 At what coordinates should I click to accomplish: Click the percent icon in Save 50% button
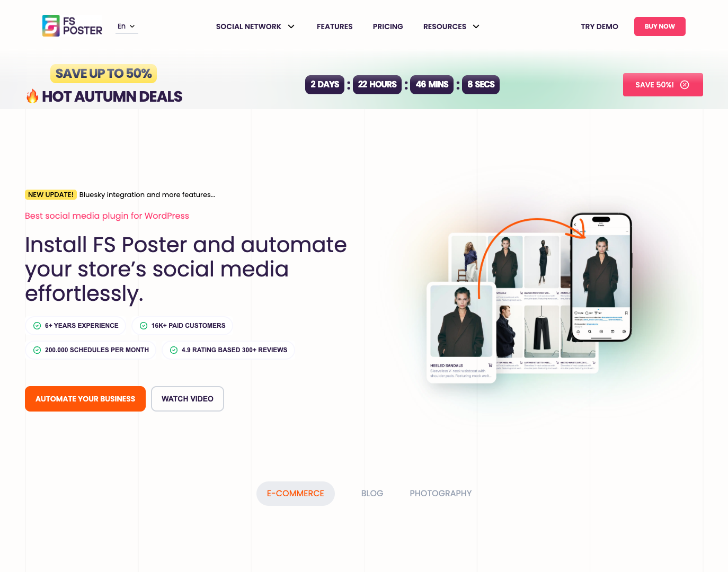click(685, 85)
